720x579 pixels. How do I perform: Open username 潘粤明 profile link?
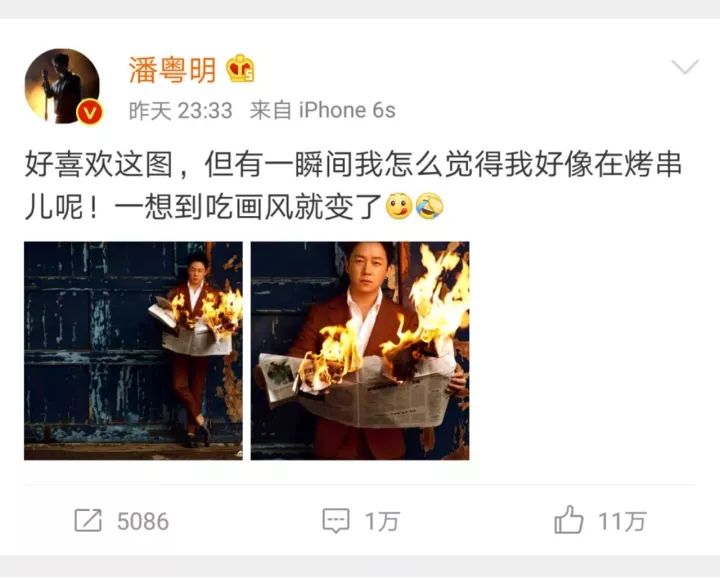172,70
